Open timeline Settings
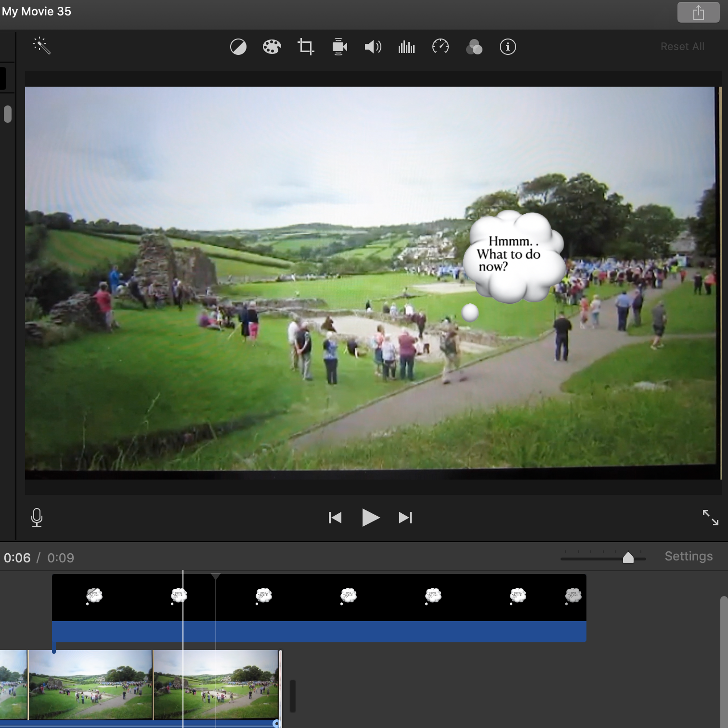Screen dimensions: 728x728 (689, 556)
